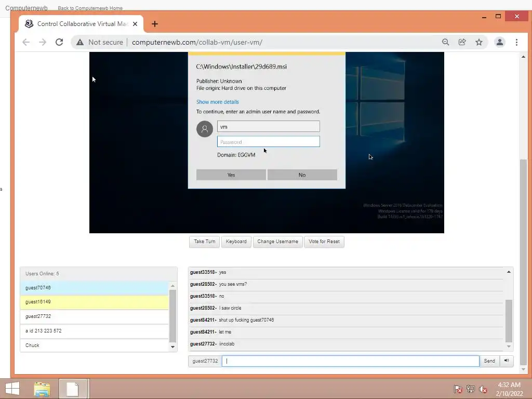Click page scrollbar down arrow
Image resolution: width=532 pixels, height=399 pixels.
pyautogui.click(x=523, y=369)
